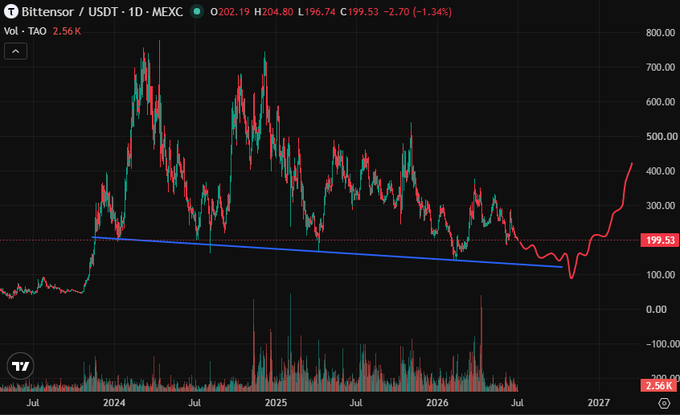Click the 600.00 price axis label
The width and height of the screenshot is (680, 415).
coord(660,102)
